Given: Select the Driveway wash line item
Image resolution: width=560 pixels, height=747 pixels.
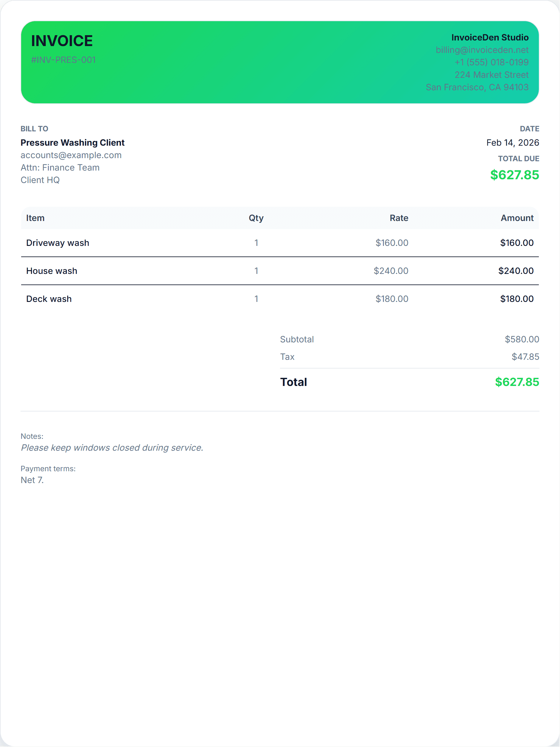Looking at the screenshot, I should (x=58, y=243).
